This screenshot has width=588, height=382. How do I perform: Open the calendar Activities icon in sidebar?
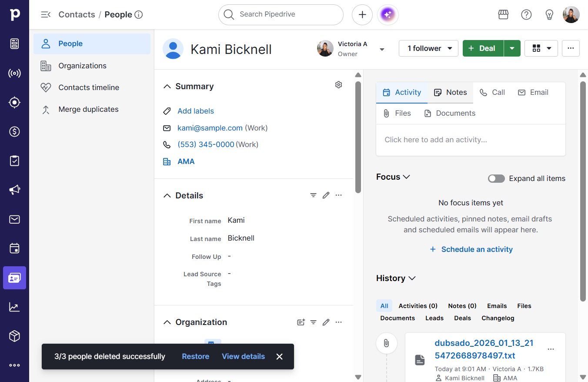(14, 248)
